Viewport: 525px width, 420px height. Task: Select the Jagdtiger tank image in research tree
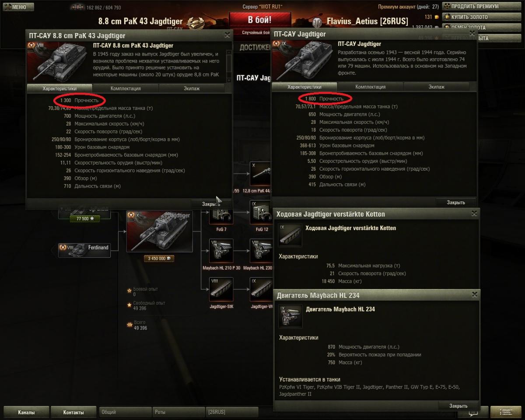point(159,231)
